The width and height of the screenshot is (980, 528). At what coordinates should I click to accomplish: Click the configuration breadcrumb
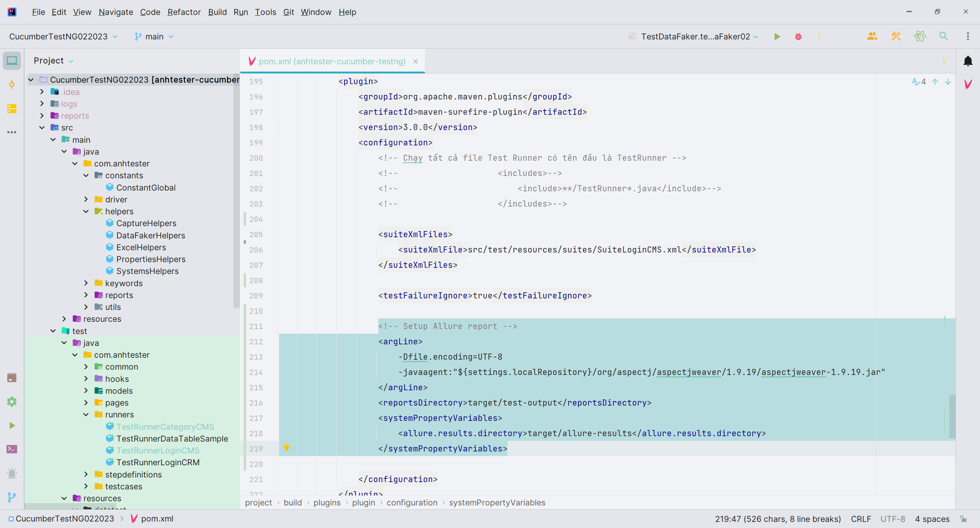[x=412, y=502]
